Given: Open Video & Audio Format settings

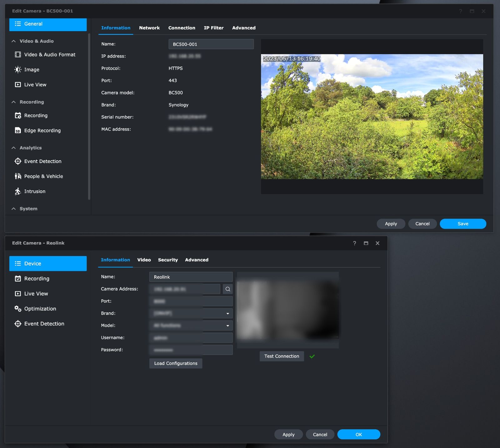Looking at the screenshot, I should click(49, 55).
